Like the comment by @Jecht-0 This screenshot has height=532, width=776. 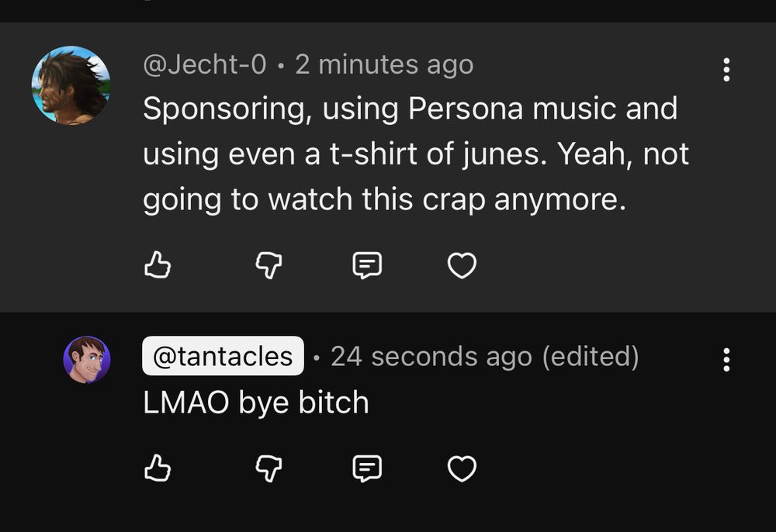pyautogui.click(x=158, y=266)
